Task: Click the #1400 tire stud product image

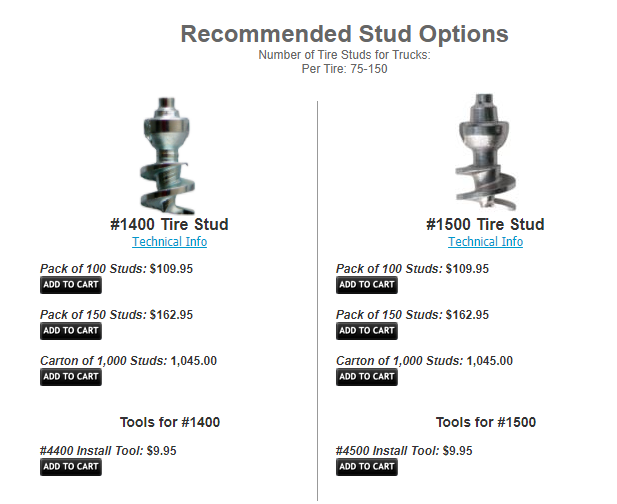Action: coord(169,152)
